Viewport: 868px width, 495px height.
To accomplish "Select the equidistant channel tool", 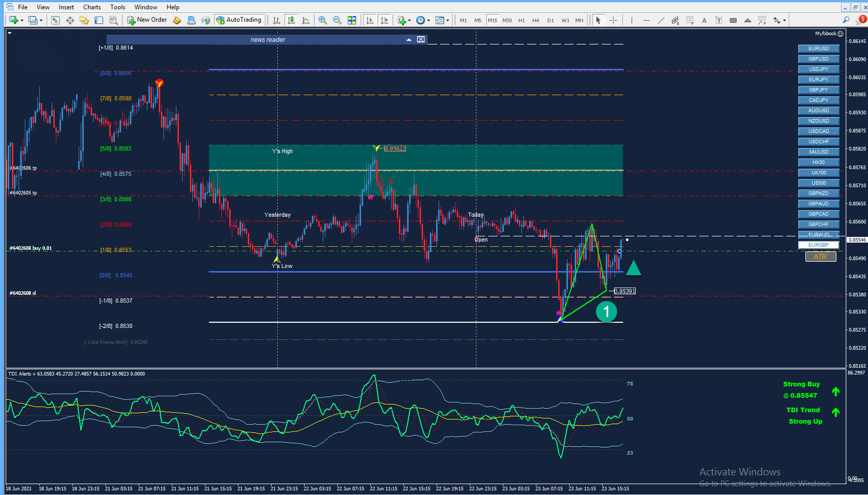I will click(675, 20).
